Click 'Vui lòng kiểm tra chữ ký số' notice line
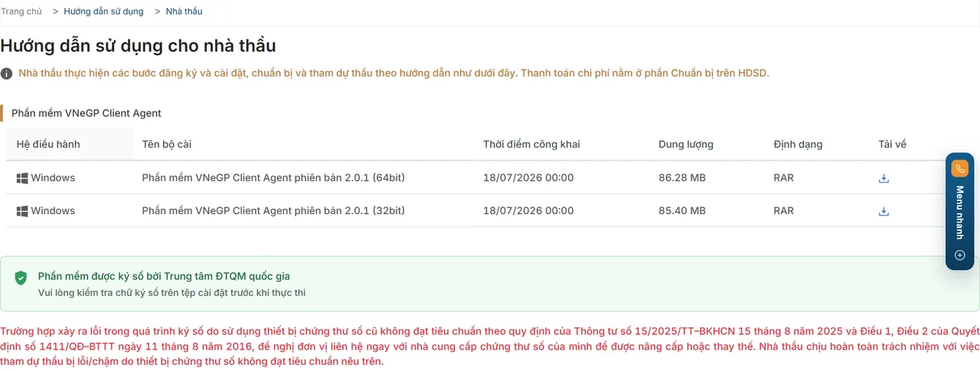The height and width of the screenshot is (371, 980). click(x=172, y=292)
